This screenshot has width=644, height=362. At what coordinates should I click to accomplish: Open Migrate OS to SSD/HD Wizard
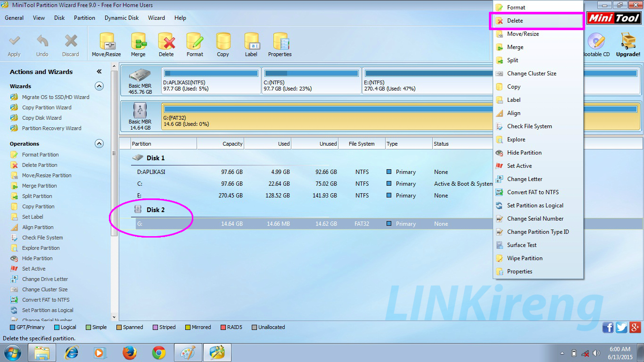(x=56, y=97)
